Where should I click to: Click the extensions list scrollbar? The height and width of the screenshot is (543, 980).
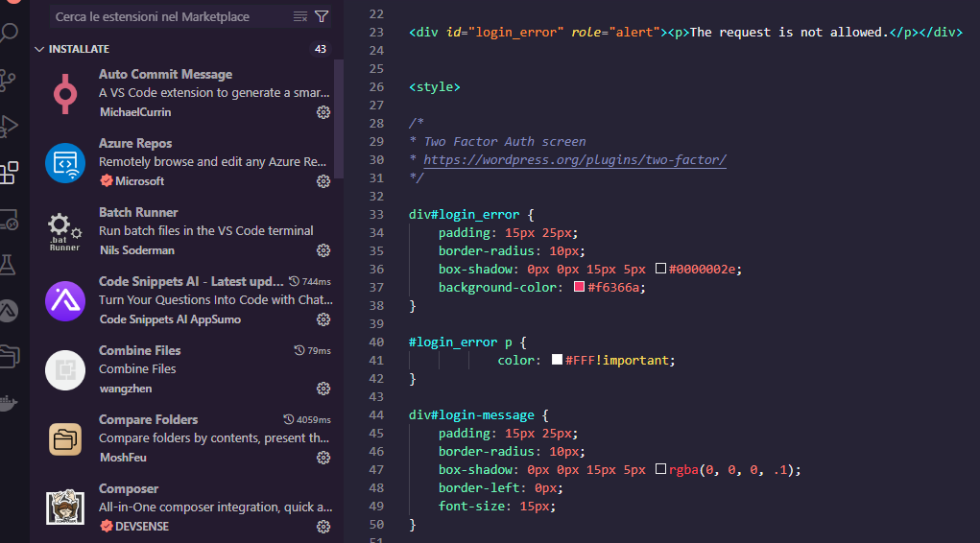339,119
